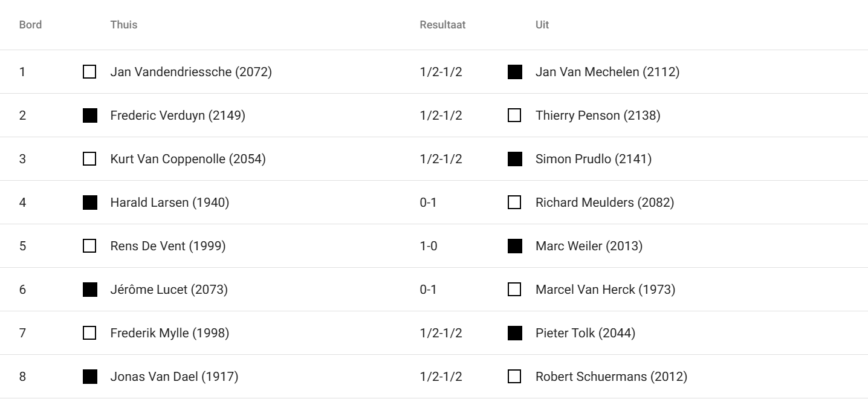The height and width of the screenshot is (399, 868).
Task: Click black square next to Marc Weiler
Action: click(515, 246)
